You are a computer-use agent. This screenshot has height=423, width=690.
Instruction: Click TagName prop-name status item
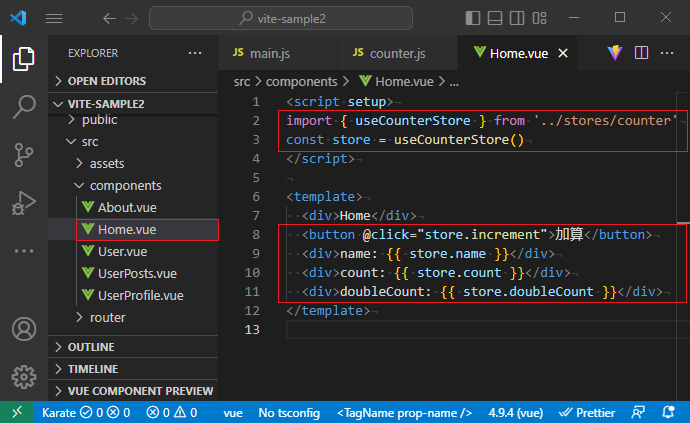404,413
